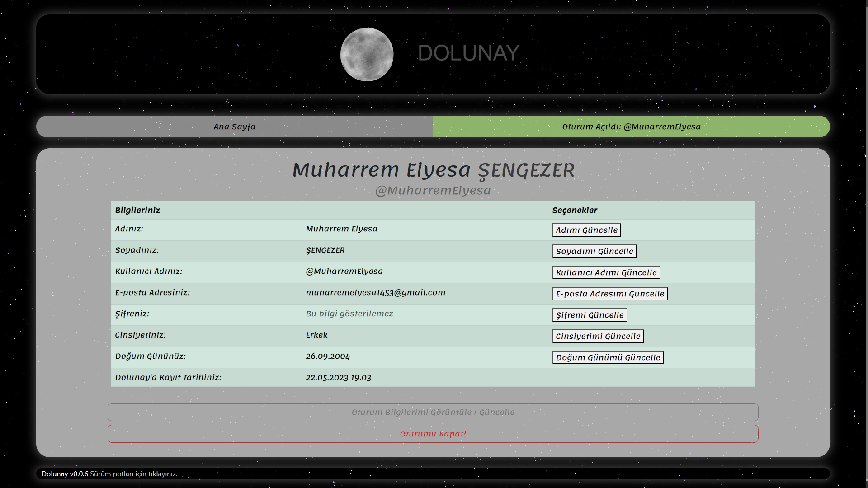Click the DOLUNAY header title

[x=469, y=53]
